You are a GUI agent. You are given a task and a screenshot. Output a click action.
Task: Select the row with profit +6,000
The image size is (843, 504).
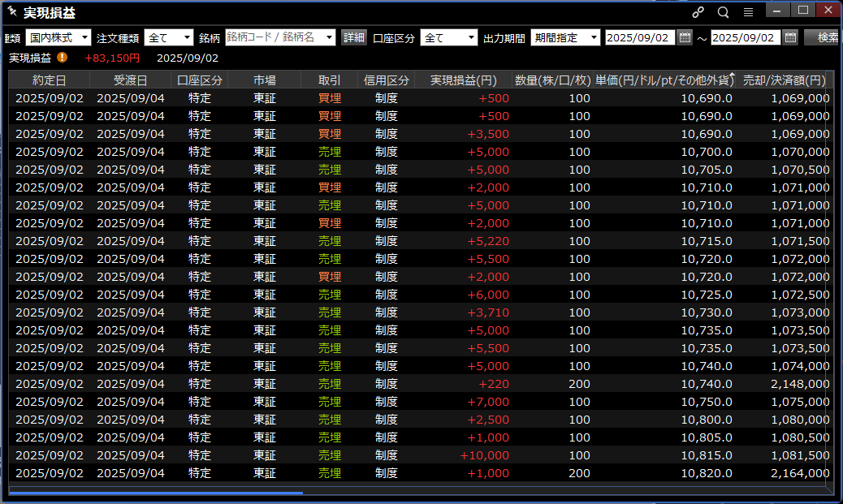point(419,295)
